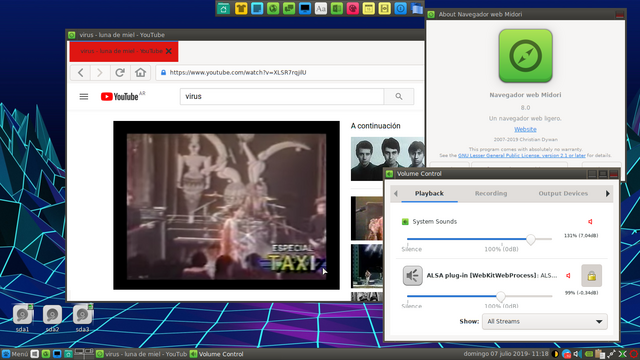Go forward in the Midori browser
This screenshot has height=360, width=640.
click(x=100, y=73)
